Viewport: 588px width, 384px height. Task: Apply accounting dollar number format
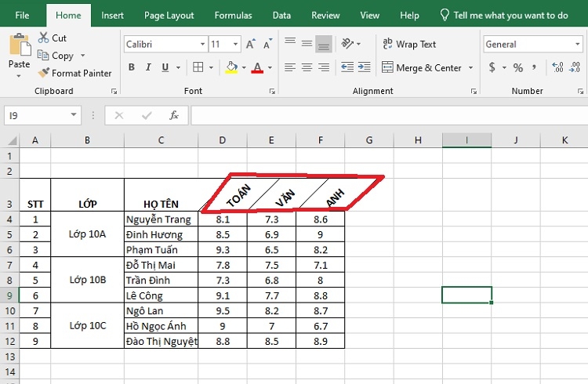click(492, 67)
